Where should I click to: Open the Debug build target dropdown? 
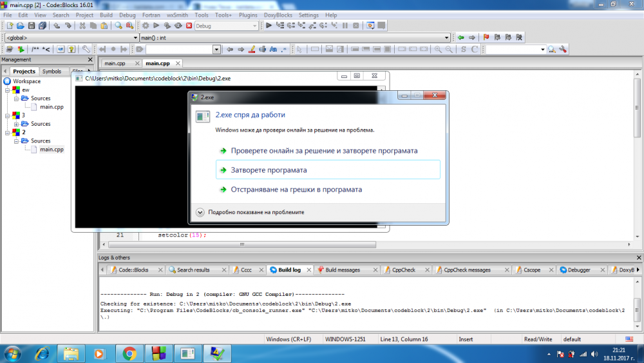point(226,26)
